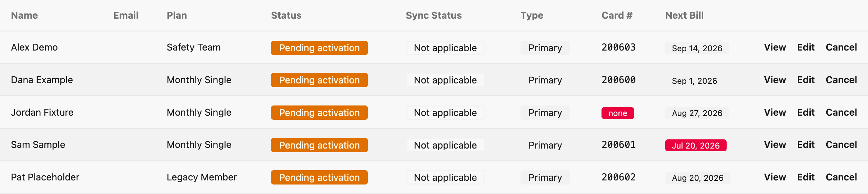868x194 pixels.
Task: Cancel Dana Example's plan
Action: tap(841, 80)
